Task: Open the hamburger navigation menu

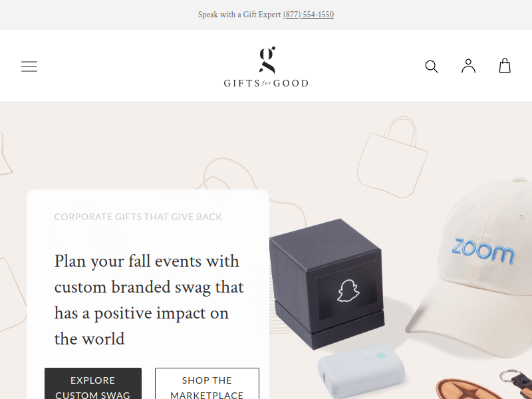Action: pos(29,66)
